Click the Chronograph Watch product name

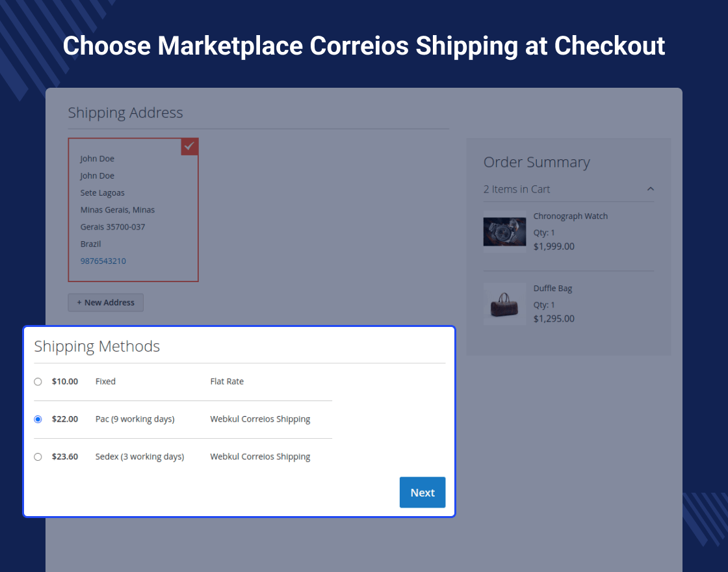tap(570, 216)
